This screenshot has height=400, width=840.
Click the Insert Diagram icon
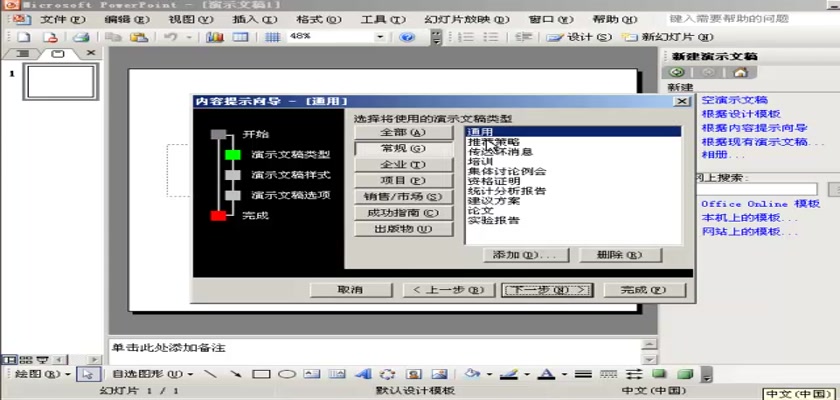(387, 374)
